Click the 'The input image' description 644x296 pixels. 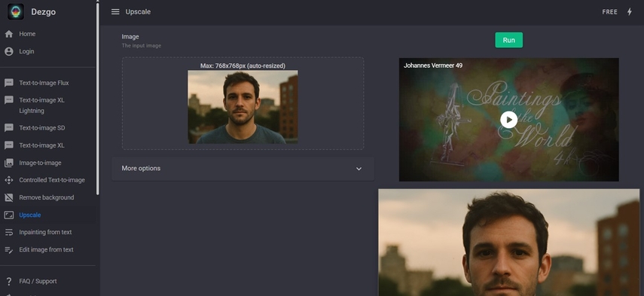[142, 46]
